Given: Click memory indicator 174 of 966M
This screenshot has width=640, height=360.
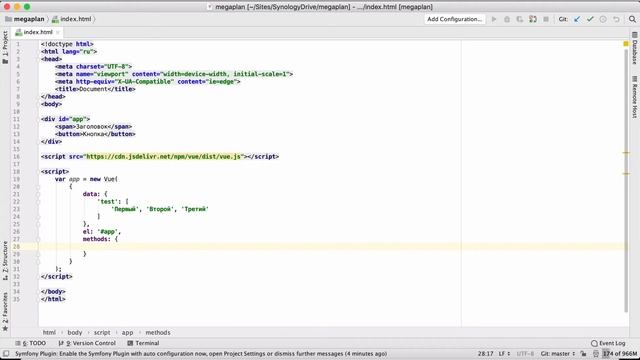Looking at the screenshot, I should [x=620, y=353].
